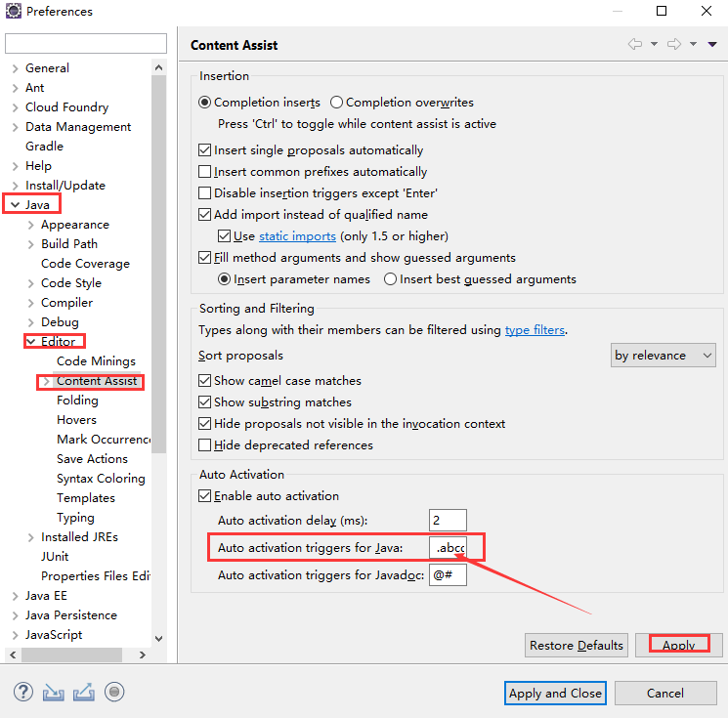The width and height of the screenshot is (728, 718).
Task: Open the Help question mark icon
Action: [22, 692]
